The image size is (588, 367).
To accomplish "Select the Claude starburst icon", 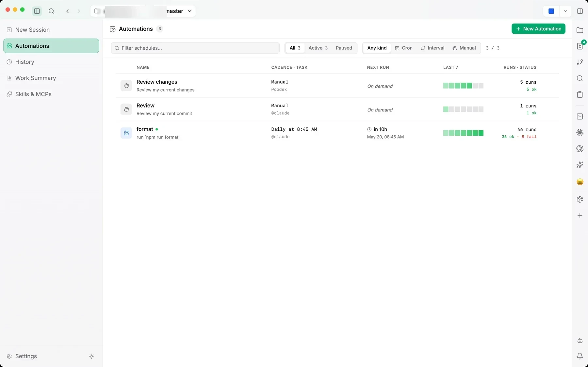I will [x=580, y=132].
